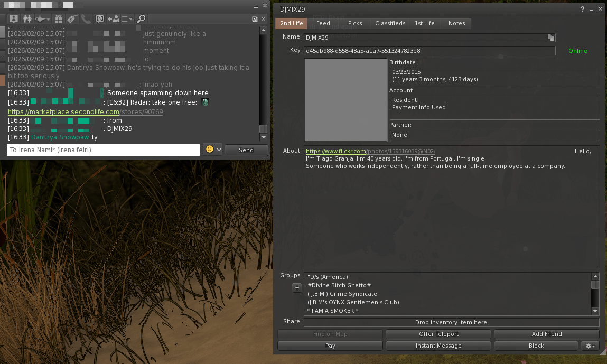The height and width of the screenshot is (364, 607).
Task: Click the radar hand emoji icon in chat
Action: click(x=205, y=102)
